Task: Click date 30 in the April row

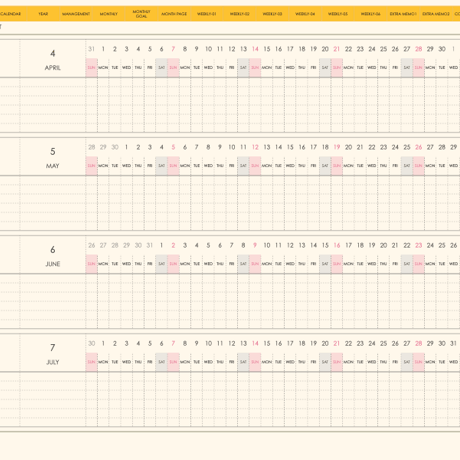Action: click(442, 49)
